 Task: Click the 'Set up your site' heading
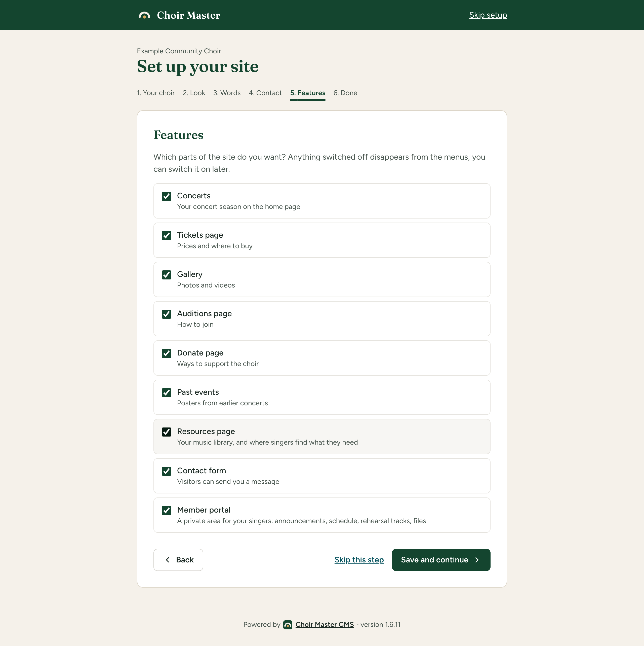[x=198, y=66]
